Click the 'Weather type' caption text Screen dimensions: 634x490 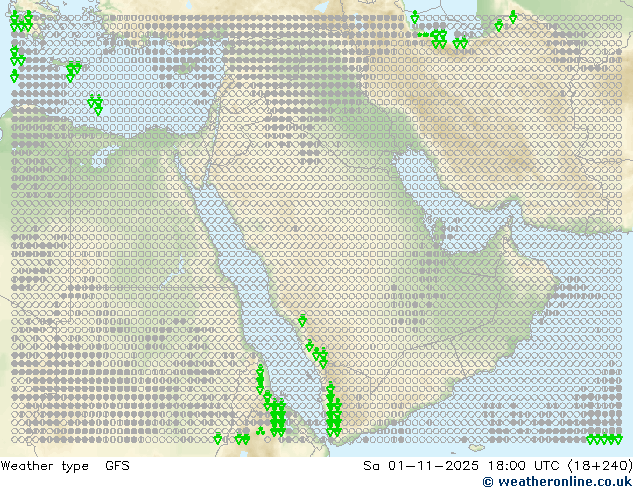[44, 466]
